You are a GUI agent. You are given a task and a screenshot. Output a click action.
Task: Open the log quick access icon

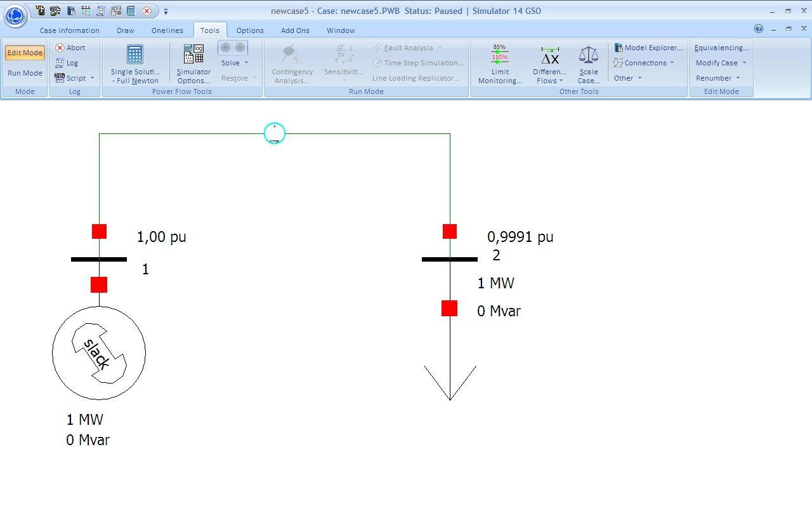click(101, 11)
